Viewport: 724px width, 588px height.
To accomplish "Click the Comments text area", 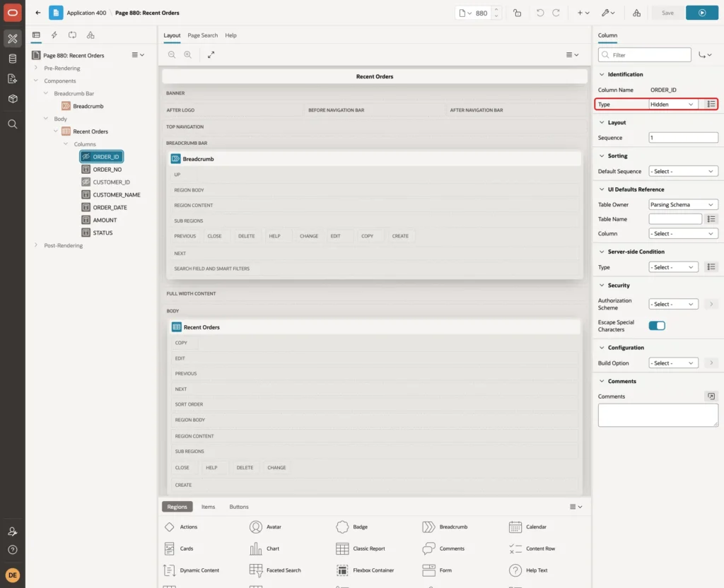I will coord(658,415).
